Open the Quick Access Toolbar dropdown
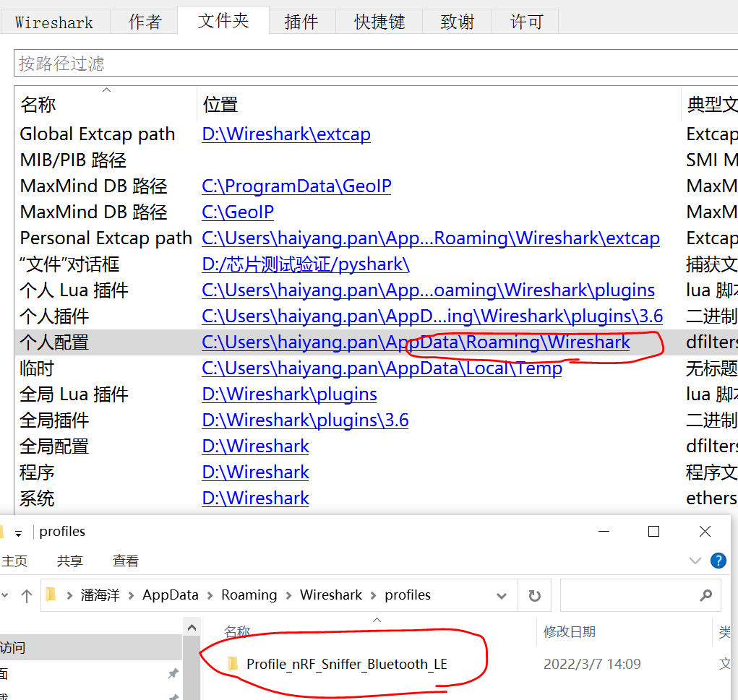This screenshot has width=738, height=700. click(x=20, y=531)
